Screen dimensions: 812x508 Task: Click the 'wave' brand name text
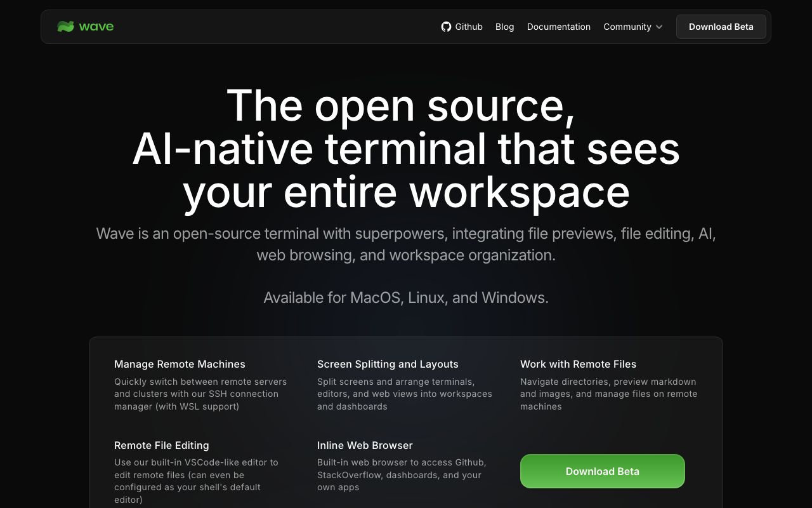click(96, 27)
